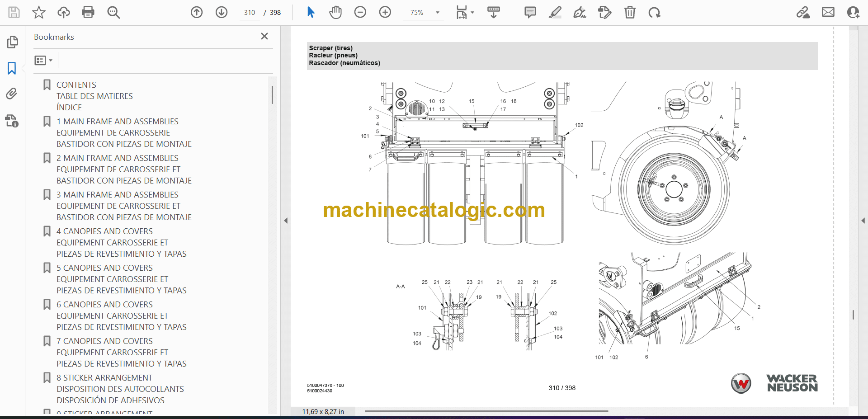Close the Bookmarks panel
Viewport: 868px width, 419px height.
click(x=264, y=36)
